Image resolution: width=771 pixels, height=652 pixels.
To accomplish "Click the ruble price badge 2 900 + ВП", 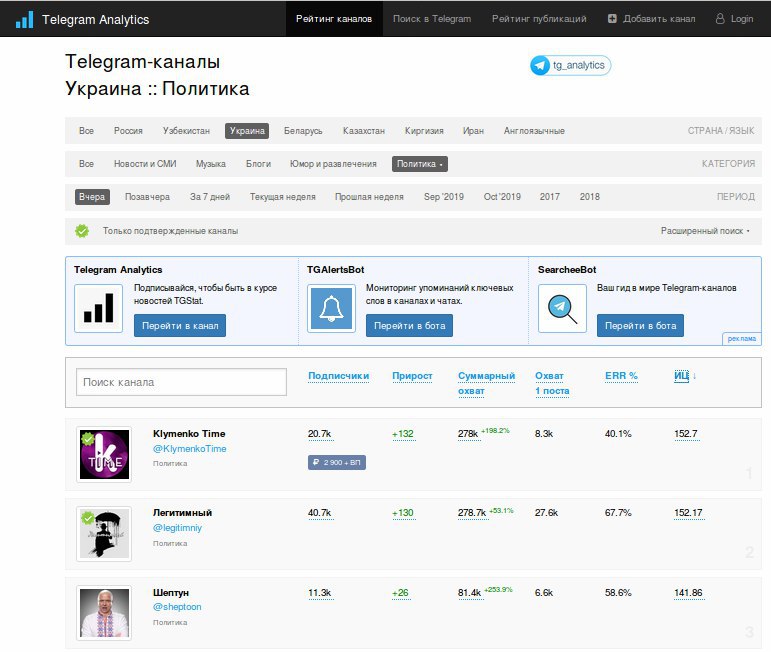I will pyautogui.click(x=337, y=462).
